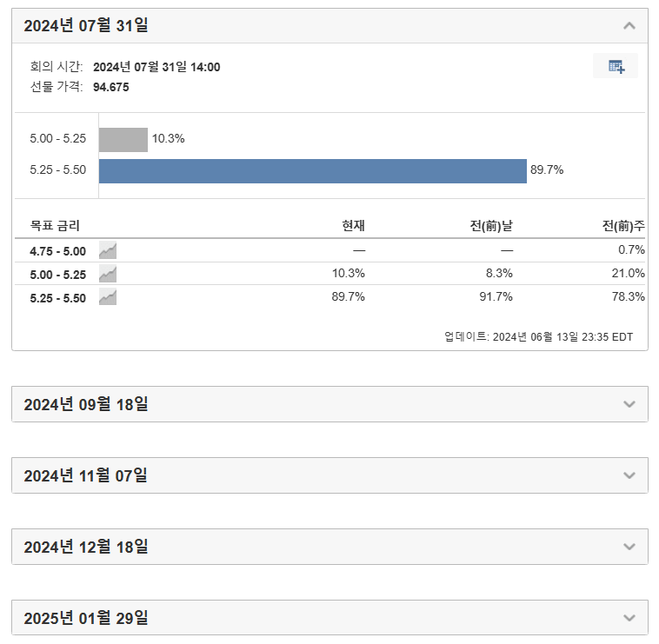Click the 2024년 11월 07일 header title
Image resolution: width=659 pixels, height=644 pixels.
(86, 475)
